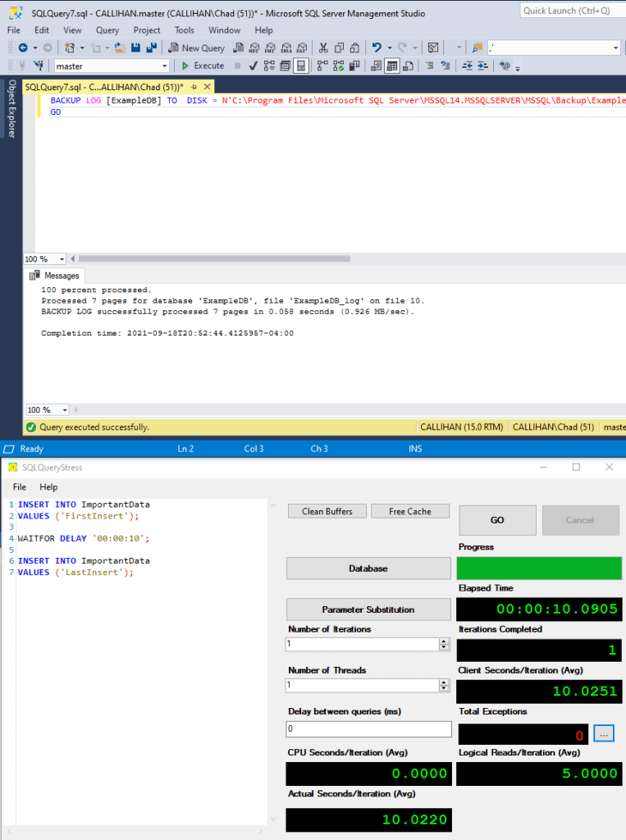626x840 pixels.
Task: Click the Save disk icon in toolbar
Action: tap(135, 48)
